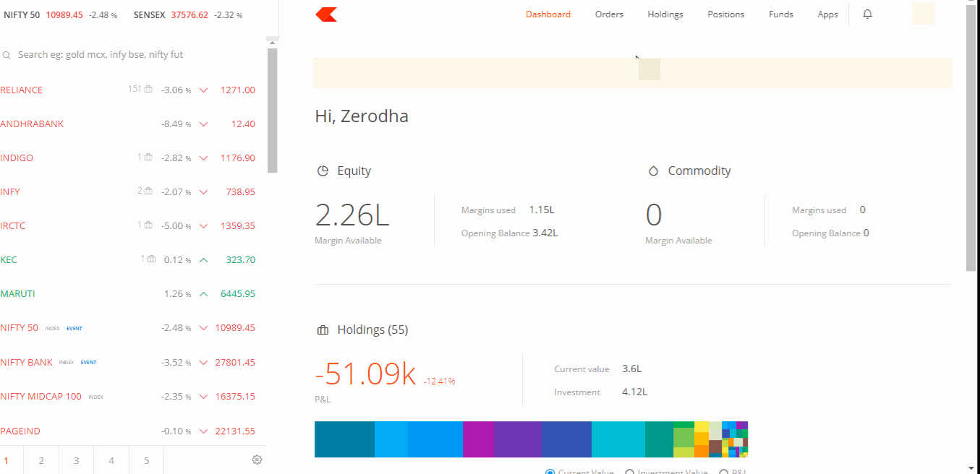Click the EVENT tag on NIFTY BANK
Viewport: 980px width, 474px height.
[x=88, y=363]
